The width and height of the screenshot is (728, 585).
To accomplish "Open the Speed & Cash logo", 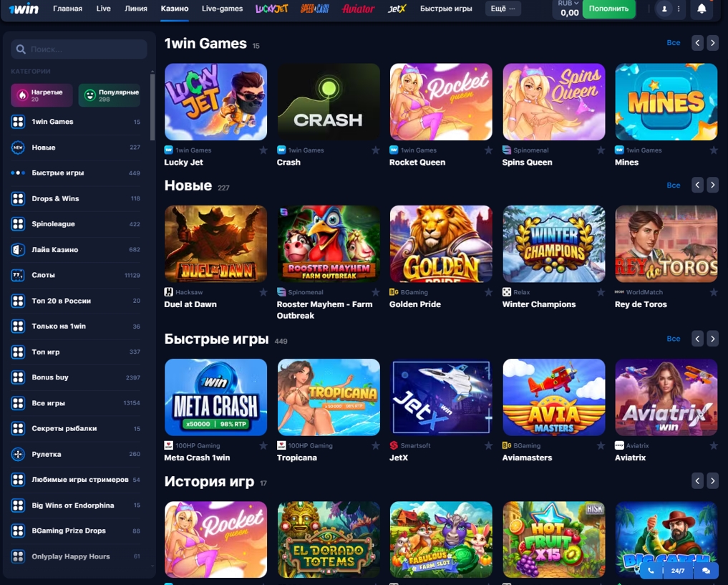I will 315,9.
